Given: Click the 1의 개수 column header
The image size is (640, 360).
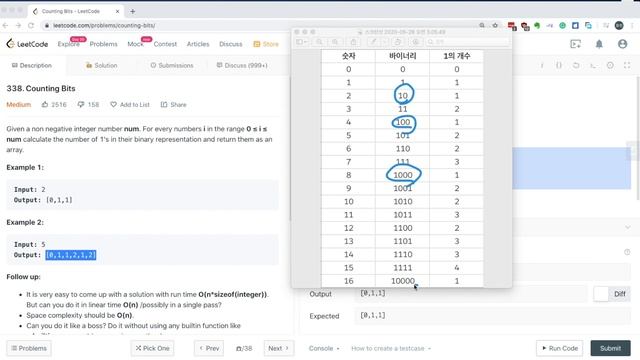Looking at the screenshot, I should pos(456,56).
